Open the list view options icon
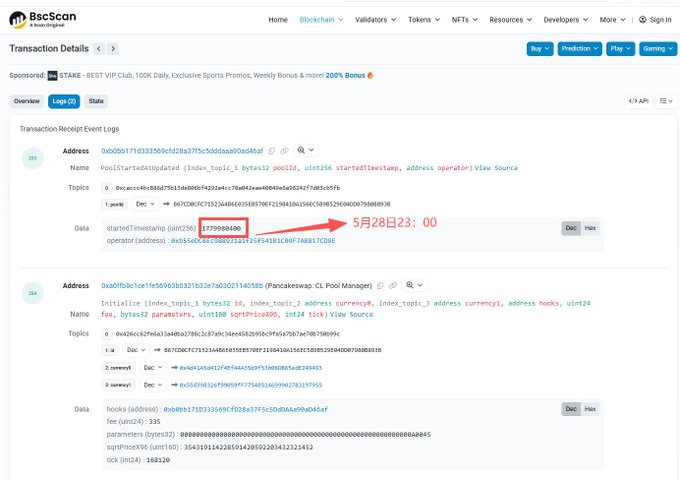Image resolution: width=680 pixels, height=480 pixels. [666, 101]
